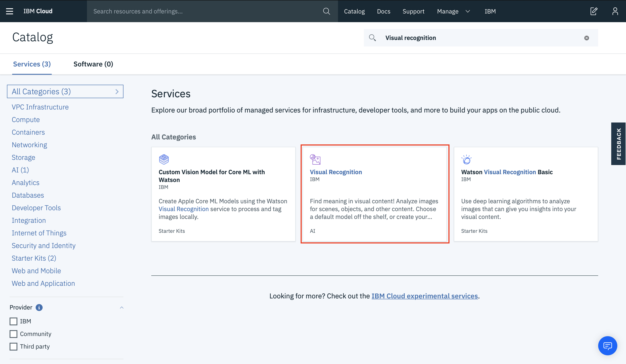Open IBM Cloud experimental services link
The height and width of the screenshot is (364, 626).
(x=425, y=296)
